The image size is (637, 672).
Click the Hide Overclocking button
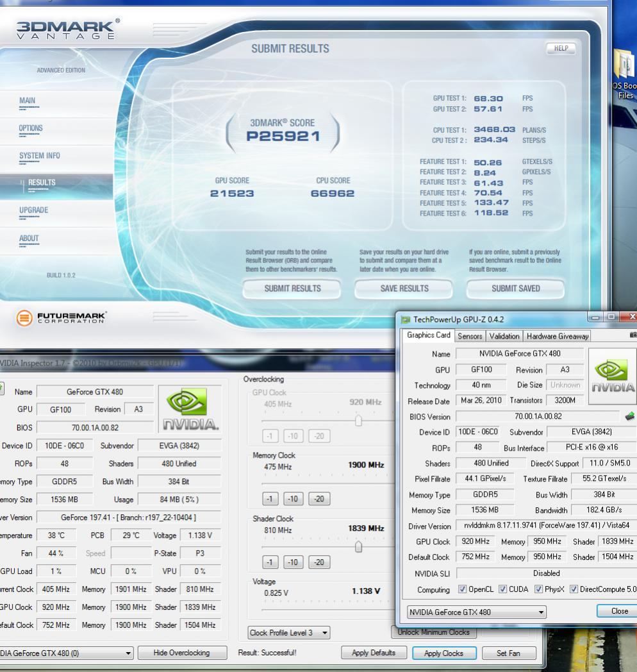(181, 653)
